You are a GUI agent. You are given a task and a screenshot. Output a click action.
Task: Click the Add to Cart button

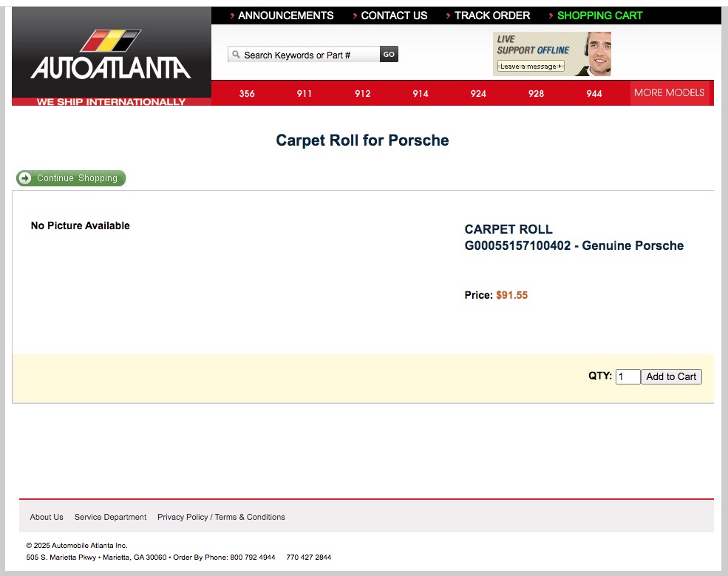[671, 376]
